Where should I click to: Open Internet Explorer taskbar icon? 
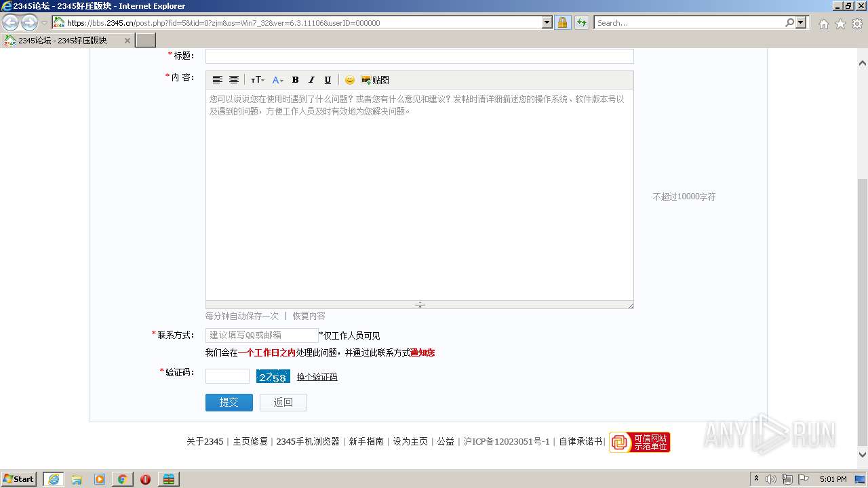pos(54,479)
